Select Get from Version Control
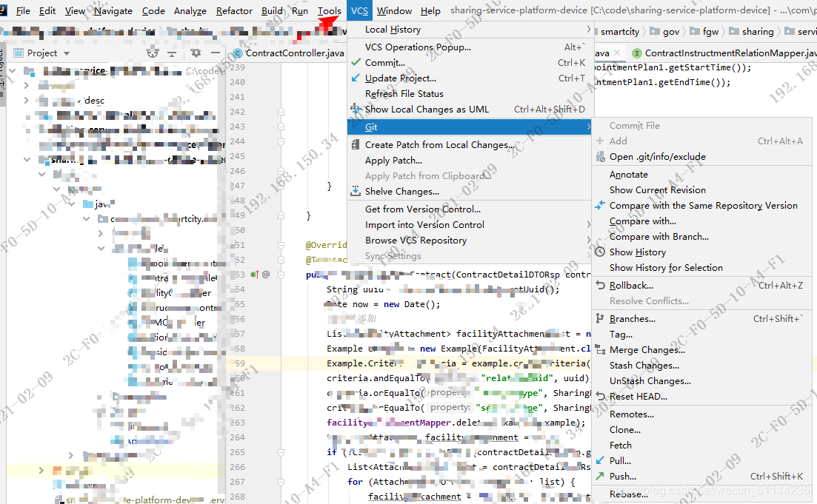Image resolution: width=817 pixels, height=504 pixels. click(470, 209)
